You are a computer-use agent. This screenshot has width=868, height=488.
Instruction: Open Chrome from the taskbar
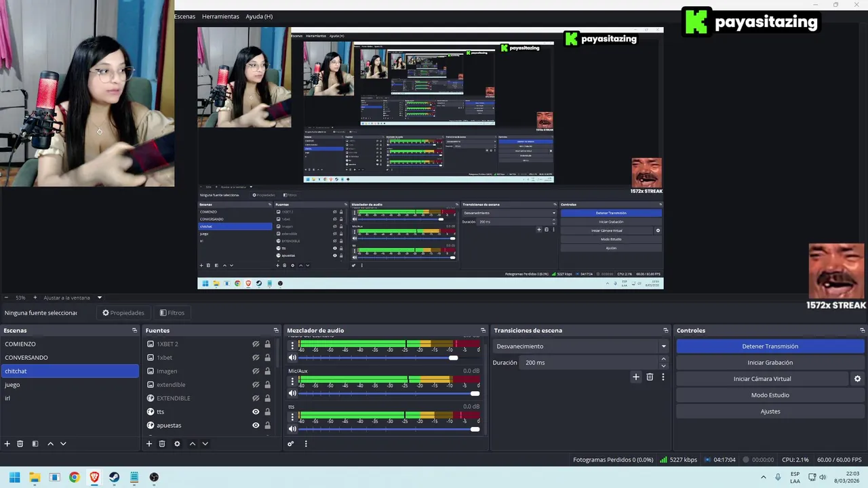tap(75, 477)
